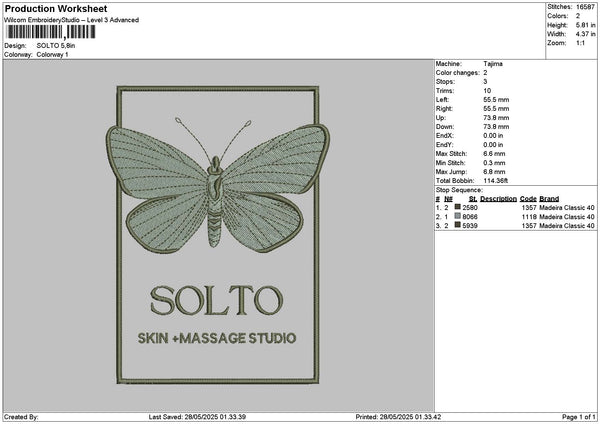Viewport: 600px width, 424px height.
Task: Click the 'Down:' measurement label
Action: 445,127
